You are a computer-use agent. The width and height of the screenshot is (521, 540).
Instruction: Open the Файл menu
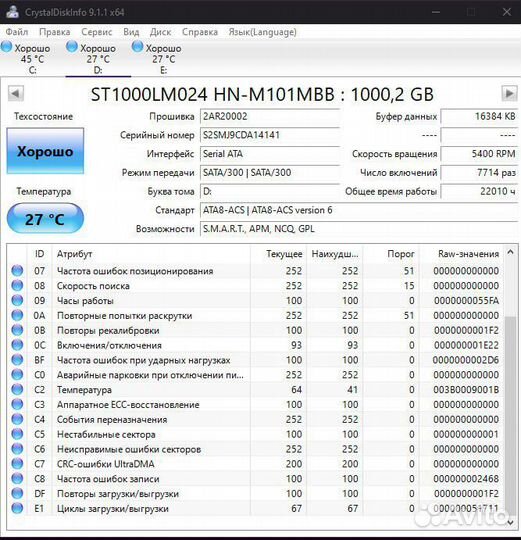pyautogui.click(x=17, y=32)
